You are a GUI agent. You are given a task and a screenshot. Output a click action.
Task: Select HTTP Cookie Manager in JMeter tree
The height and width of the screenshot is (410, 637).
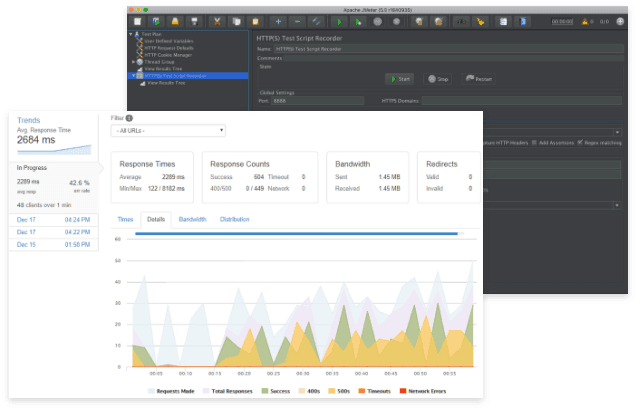click(x=168, y=55)
